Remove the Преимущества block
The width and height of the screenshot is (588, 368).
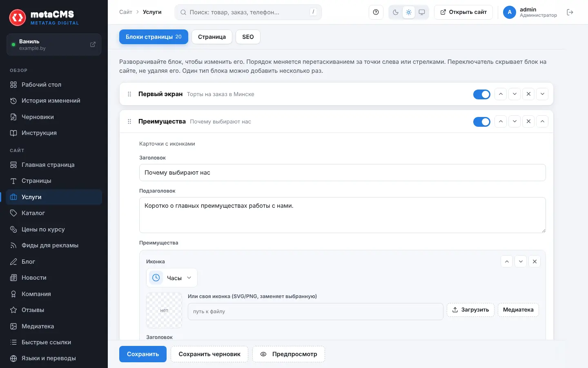528,121
